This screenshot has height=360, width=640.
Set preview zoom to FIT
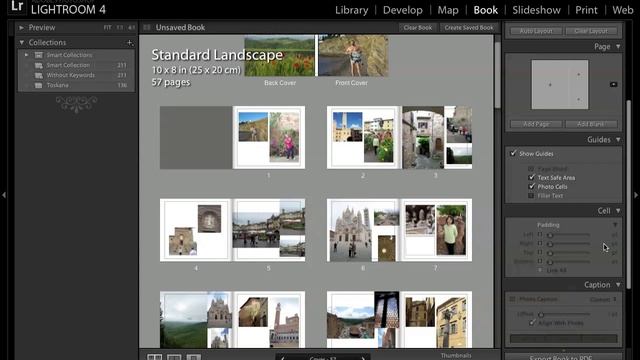(x=107, y=28)
